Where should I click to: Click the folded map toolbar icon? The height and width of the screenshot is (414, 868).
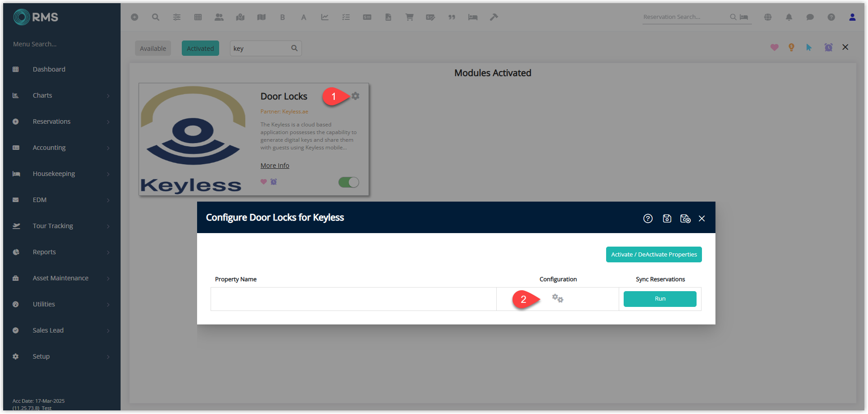261,17
